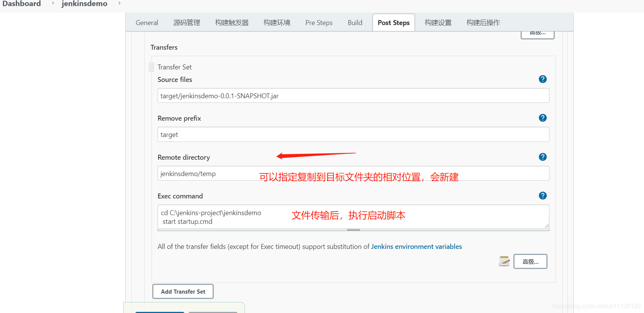Open help for Remove prefix field
This screenshot has height=313, width=644.
click(x=543, y=118)
